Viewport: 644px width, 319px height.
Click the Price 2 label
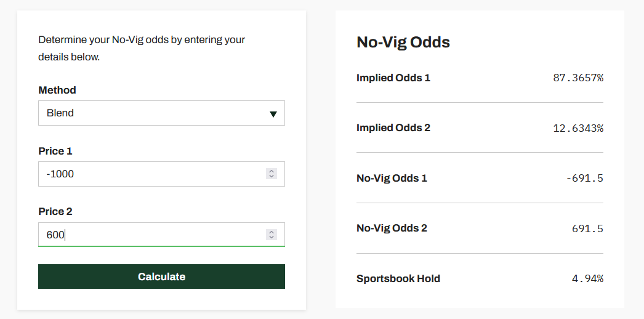pos(55,211)
